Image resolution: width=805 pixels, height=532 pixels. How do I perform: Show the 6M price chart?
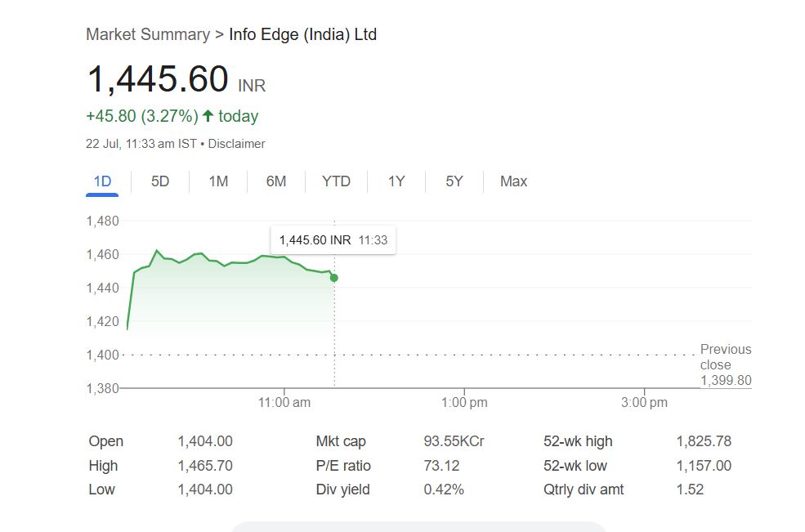pyautogui.click(x=276, y=181)
